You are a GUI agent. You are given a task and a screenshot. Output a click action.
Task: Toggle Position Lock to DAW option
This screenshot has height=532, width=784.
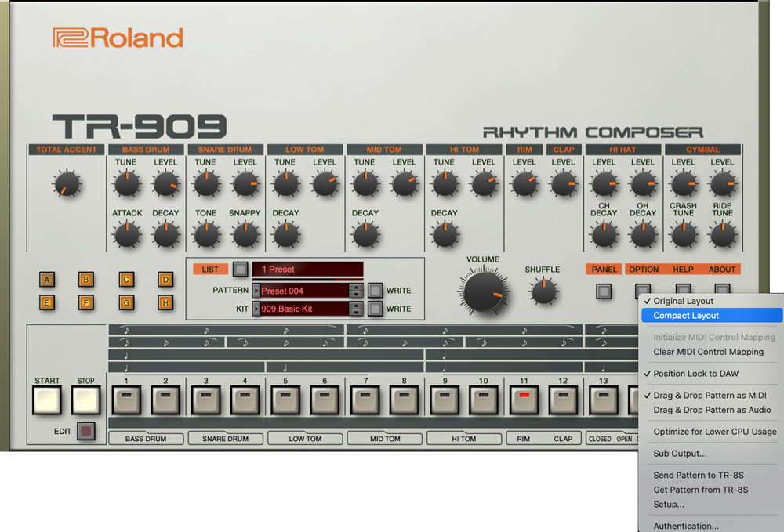click(x=712, y=374)
